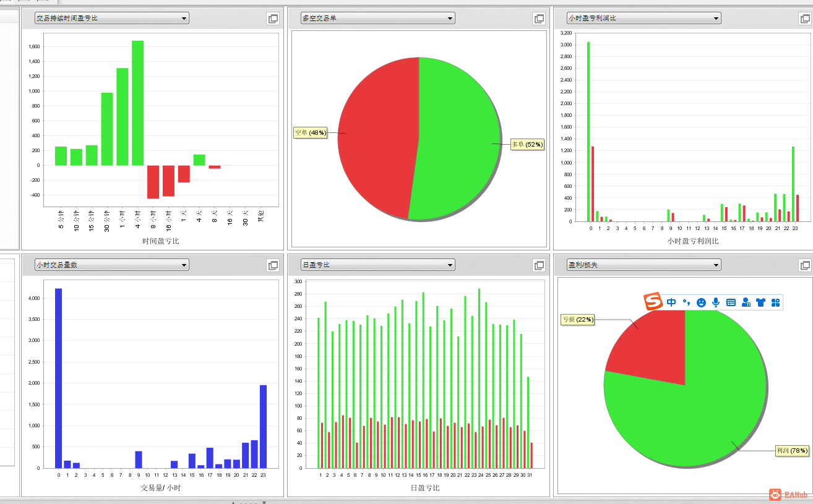Click the green 30分钟 duration bar
The width and height of the screenshot is (813, 504).
pyautogui.click(x=107, y=129)
